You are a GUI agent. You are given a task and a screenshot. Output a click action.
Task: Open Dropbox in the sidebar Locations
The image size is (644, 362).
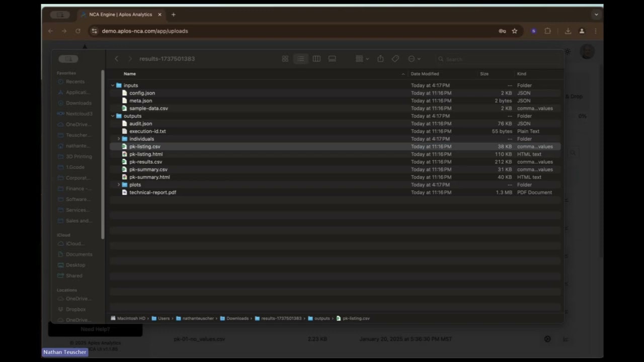pyautogui.click(x=75, y=309)
